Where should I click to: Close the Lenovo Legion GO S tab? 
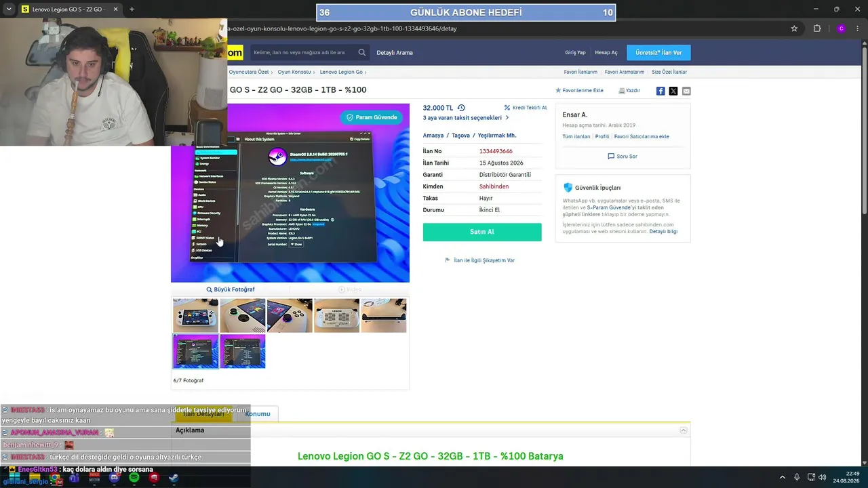[115, 9]
